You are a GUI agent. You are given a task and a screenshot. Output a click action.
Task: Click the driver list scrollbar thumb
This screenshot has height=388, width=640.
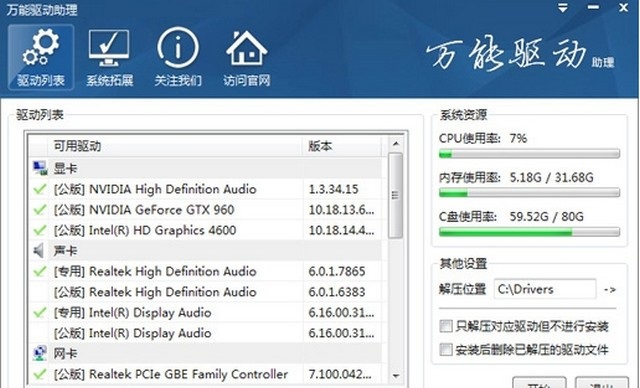pyautogui.click(x=395, y=195)
